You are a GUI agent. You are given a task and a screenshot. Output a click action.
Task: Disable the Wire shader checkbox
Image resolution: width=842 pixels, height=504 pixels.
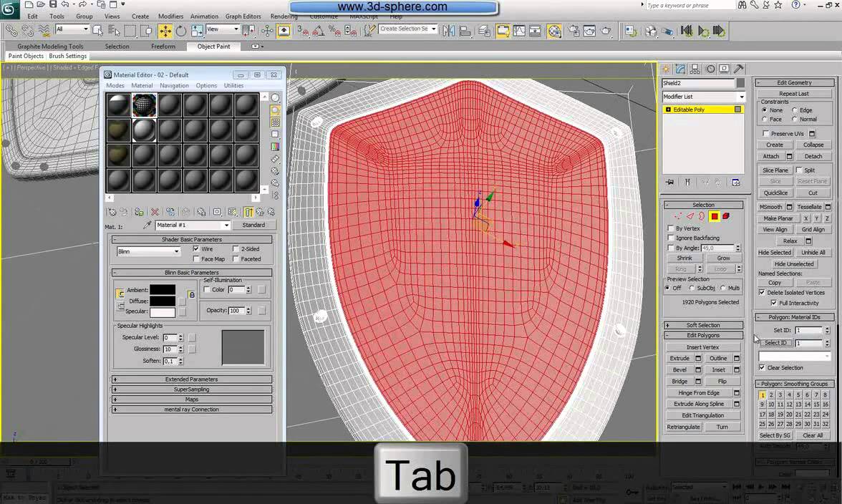pos(196,249)
